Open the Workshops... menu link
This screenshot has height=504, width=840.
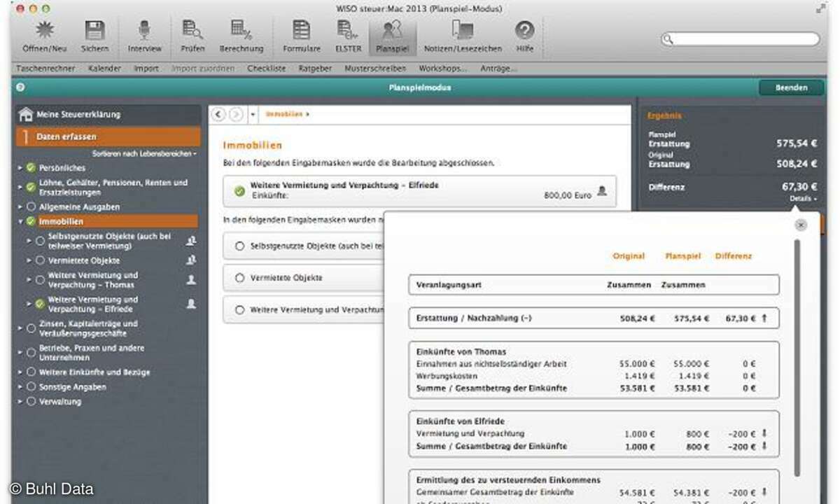(x=443, y=69)
